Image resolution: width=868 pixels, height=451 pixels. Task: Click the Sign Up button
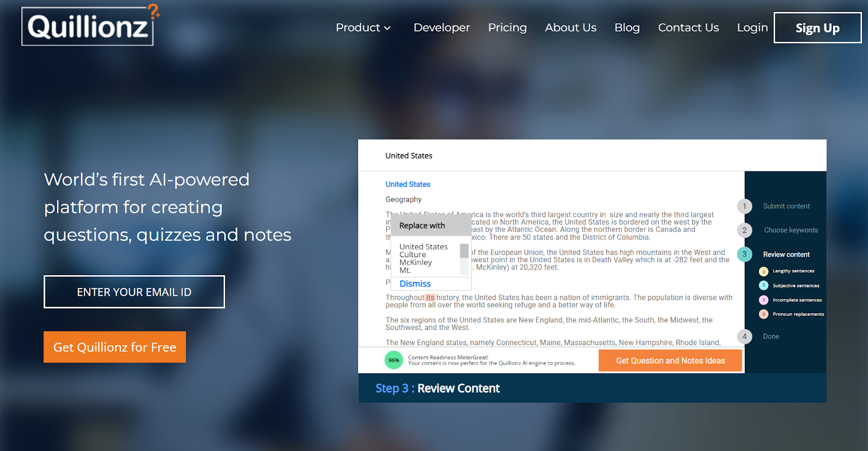(818, 28)
